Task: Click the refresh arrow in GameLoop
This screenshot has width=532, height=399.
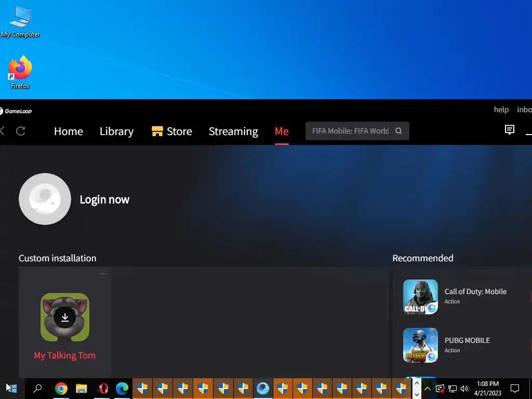Action: point(21,131)
